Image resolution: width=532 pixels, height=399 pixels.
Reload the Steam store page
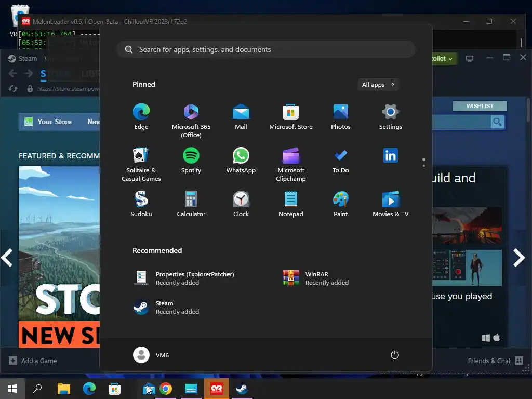pyautogui.click(x=13, y=89)
